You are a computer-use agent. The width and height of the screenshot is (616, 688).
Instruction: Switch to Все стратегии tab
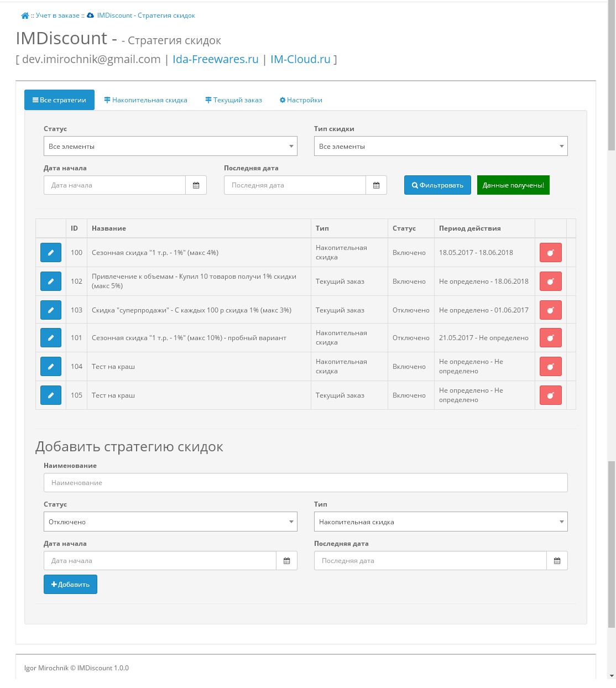click(x=59, y=100)
